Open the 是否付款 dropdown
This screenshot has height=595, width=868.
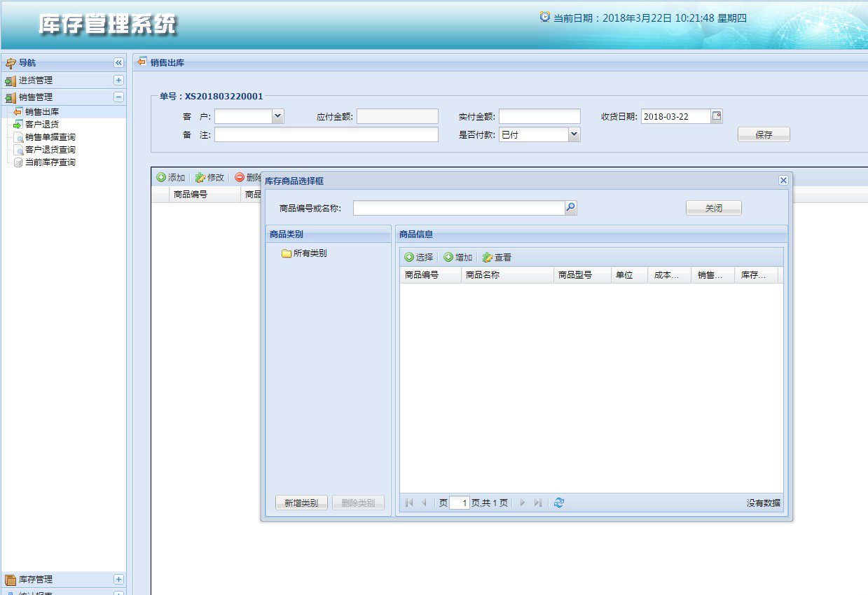pos(574,134)
